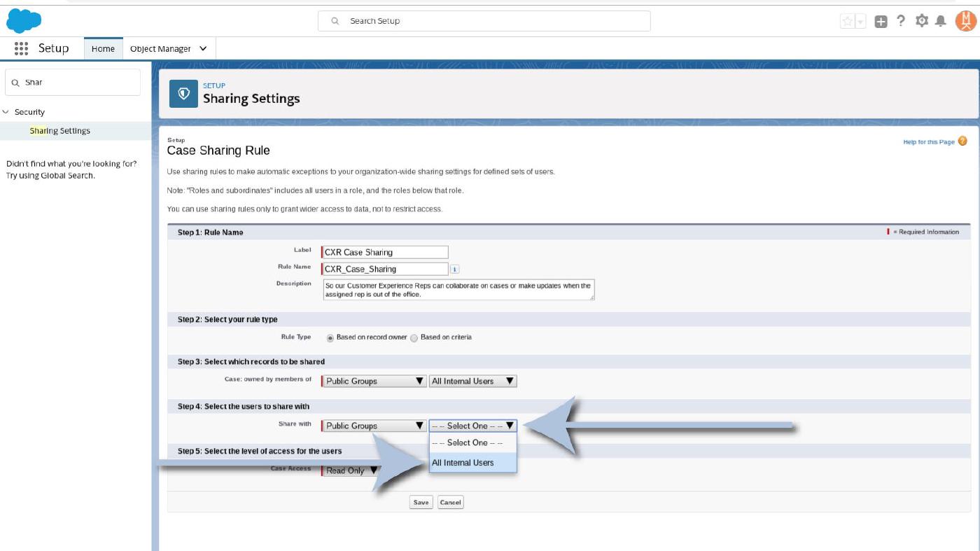The image size is (980, 551).
Task: Click the Salesforce cloud logo
Action: pyautogui.click(x=24, y=20)
